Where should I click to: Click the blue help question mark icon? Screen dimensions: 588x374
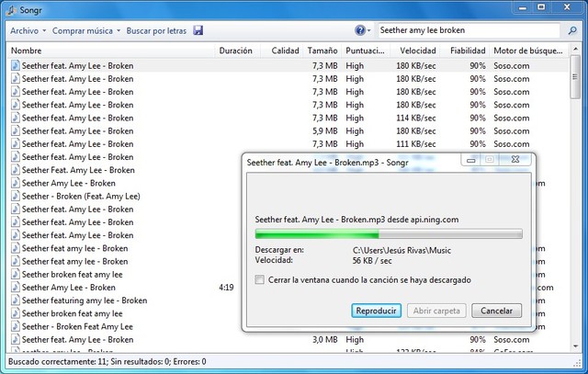tap(359, 30)
